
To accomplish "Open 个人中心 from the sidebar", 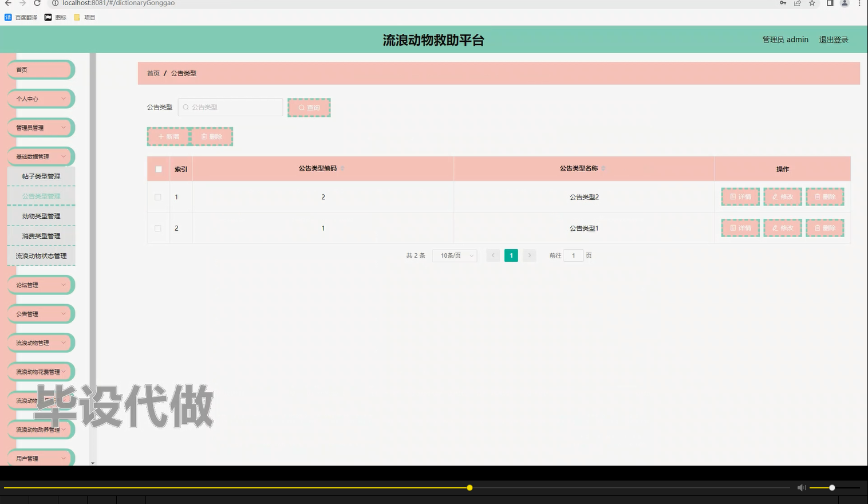I will tap(41, 99).
